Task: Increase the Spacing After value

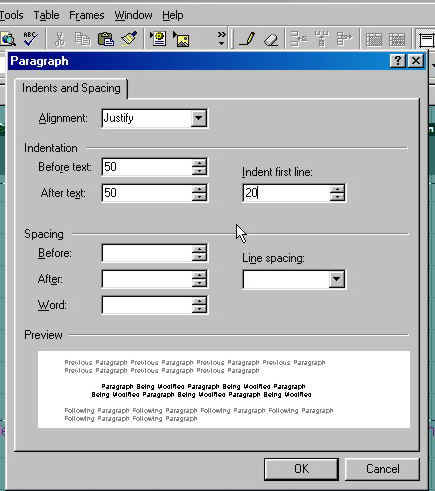Action: click(x=199, y=275)
